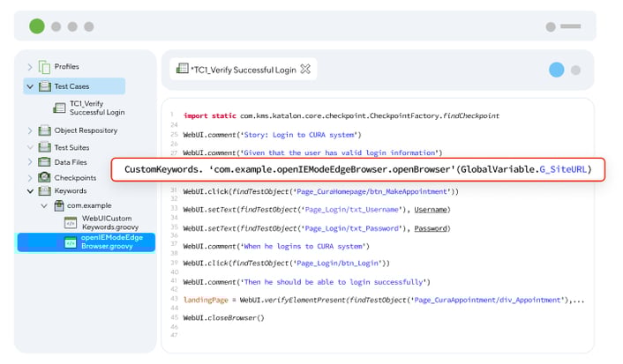Click the txt_Username setText line
Screen dimensions: 623x364
(x=317, y=210)
